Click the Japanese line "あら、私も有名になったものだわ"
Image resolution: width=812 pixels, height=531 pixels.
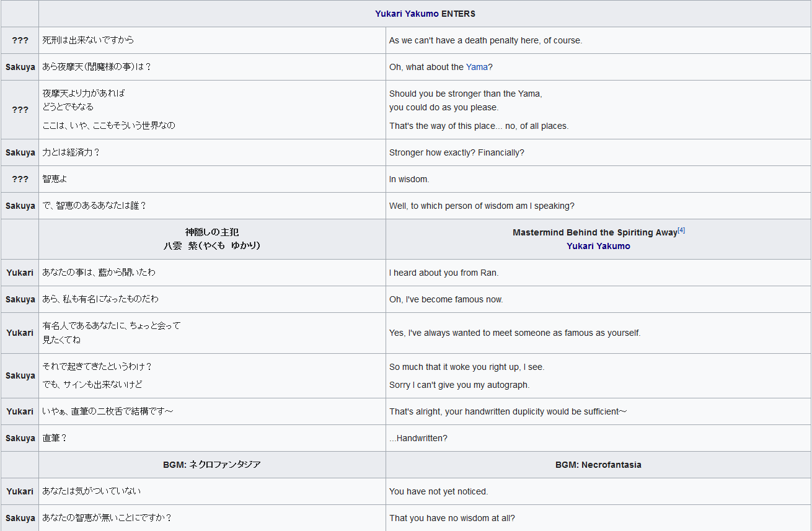tap(100, 299)
